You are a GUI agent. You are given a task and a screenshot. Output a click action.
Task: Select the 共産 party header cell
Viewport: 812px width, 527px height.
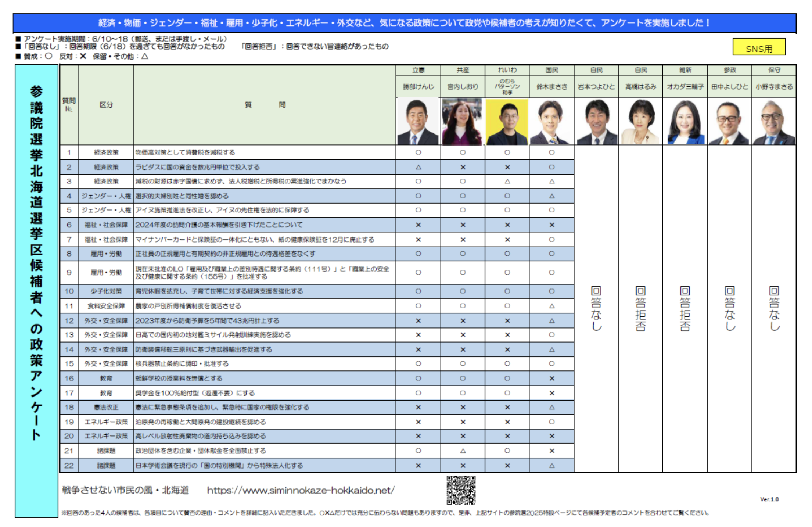[x=463, y=70]
